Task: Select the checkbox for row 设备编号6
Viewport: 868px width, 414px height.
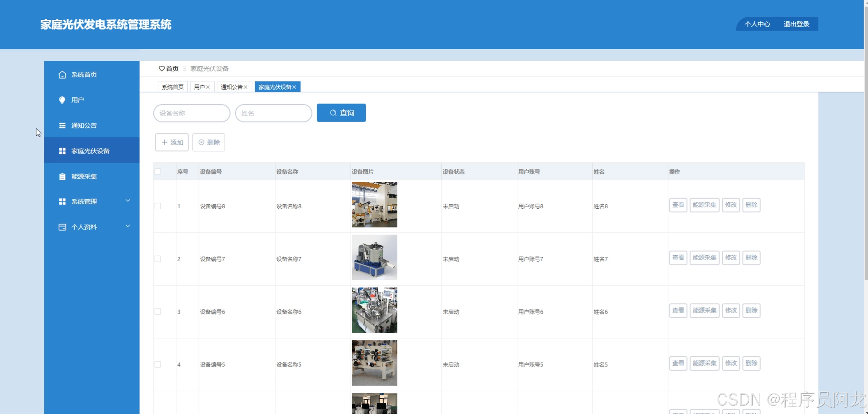Action: coord(158,312)
